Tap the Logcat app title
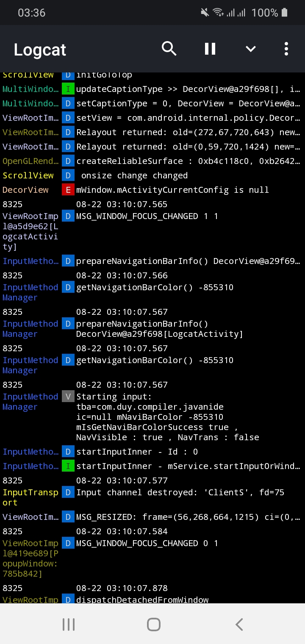This screenshot has width=305, height=644. tap(39, 50)
